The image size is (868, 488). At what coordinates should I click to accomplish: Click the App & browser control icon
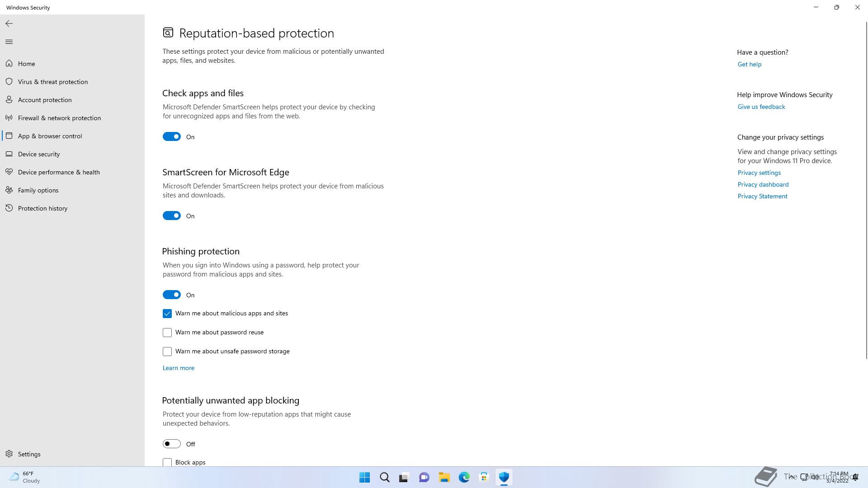coord(9,136)
